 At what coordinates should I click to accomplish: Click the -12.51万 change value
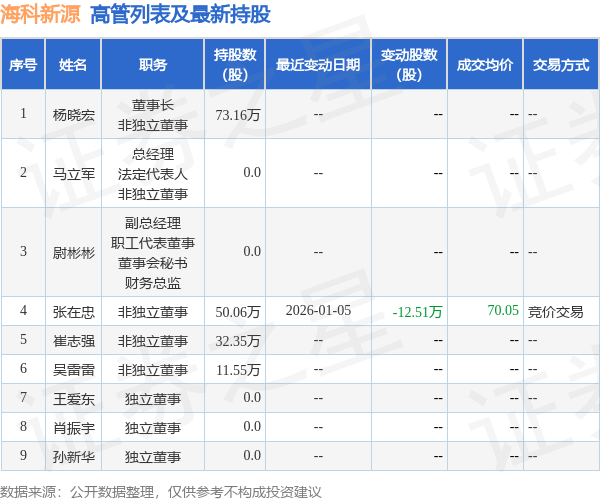pos(417,312)
